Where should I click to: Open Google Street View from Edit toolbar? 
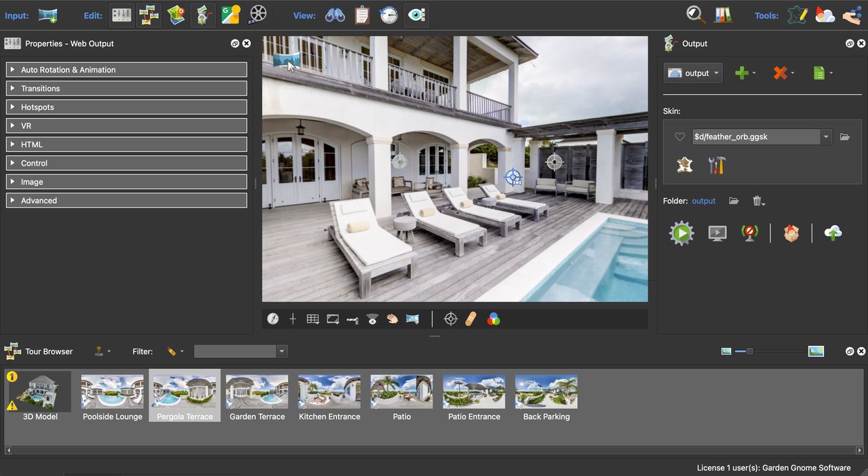[x=231, y=15]
